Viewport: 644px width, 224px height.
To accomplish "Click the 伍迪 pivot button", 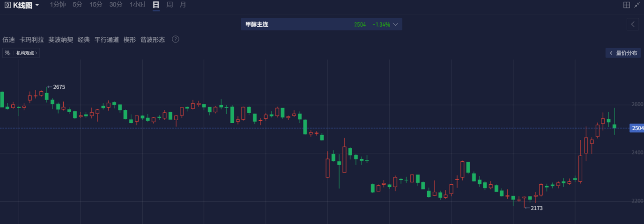I will 8,40.
